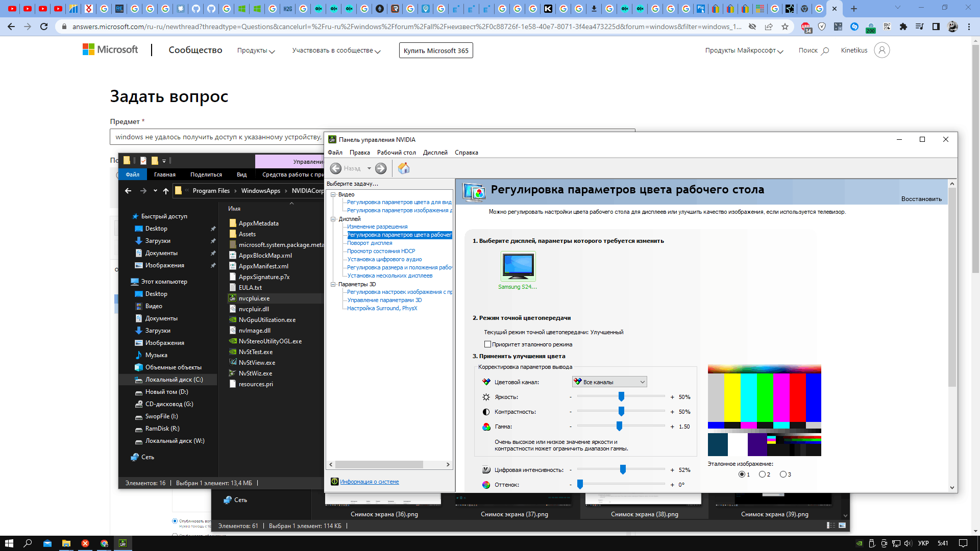980x551 pixels.
Task: Click Купить Microsoft 365 button
Action: [436, 51]
